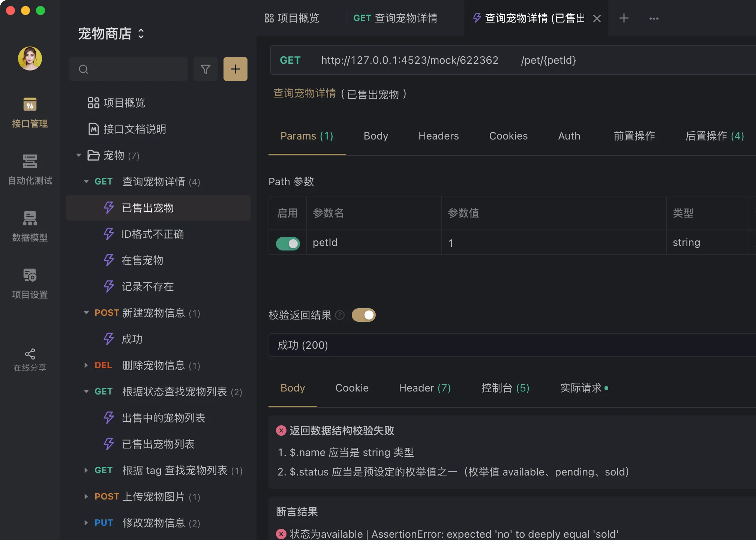Screen dimensions: 756x540
Task: Collapse the 宠物 folder in the tree
Action: click(x=79, y=156)
